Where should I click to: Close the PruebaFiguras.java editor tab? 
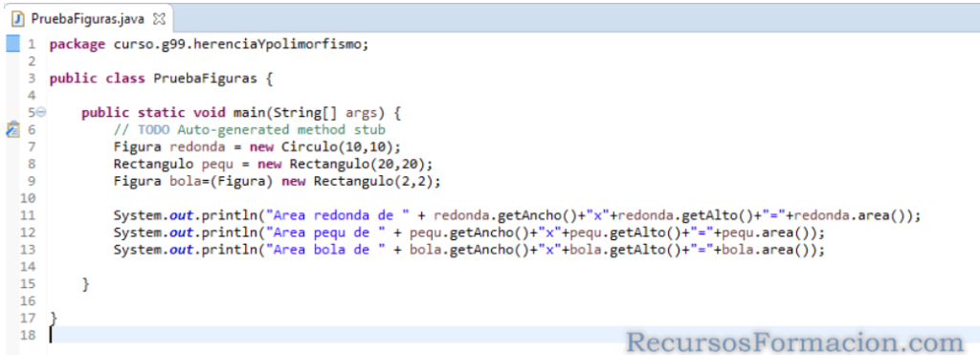coord(159,19)
